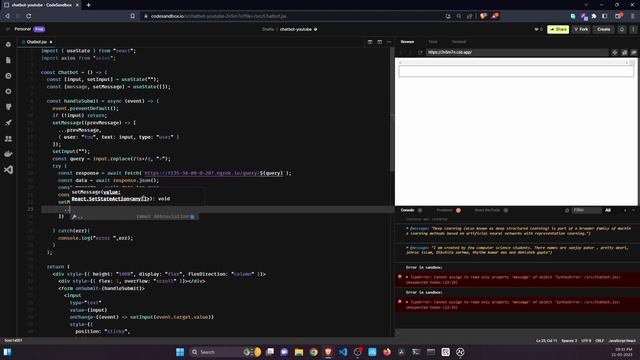Switch to the Problems tab
The height and width of the screenshot is (360, 640).
click(x=444, y=210)
